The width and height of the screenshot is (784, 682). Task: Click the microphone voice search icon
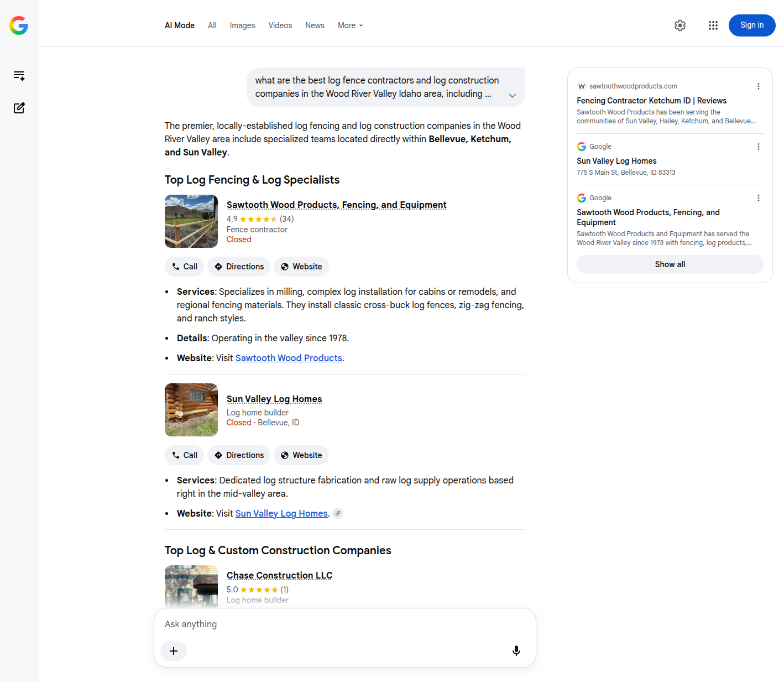pyautogui.click(x=516, y=651)
